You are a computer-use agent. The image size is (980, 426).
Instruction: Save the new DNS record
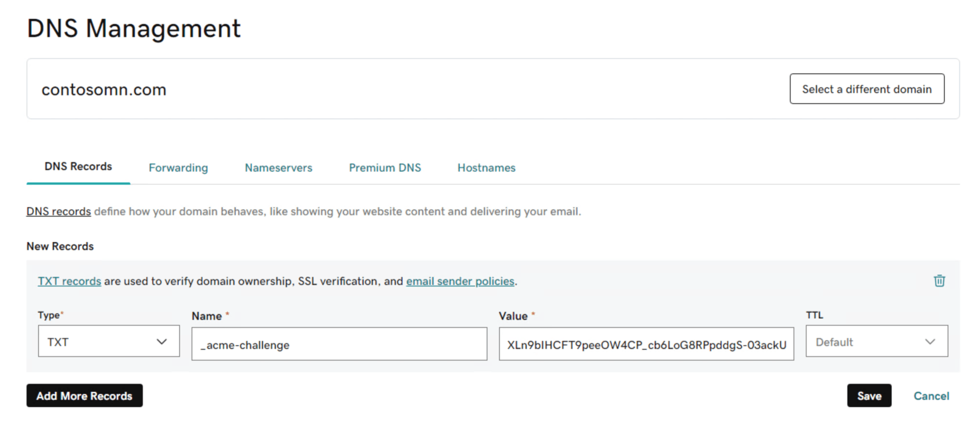(x=869, y=396)
